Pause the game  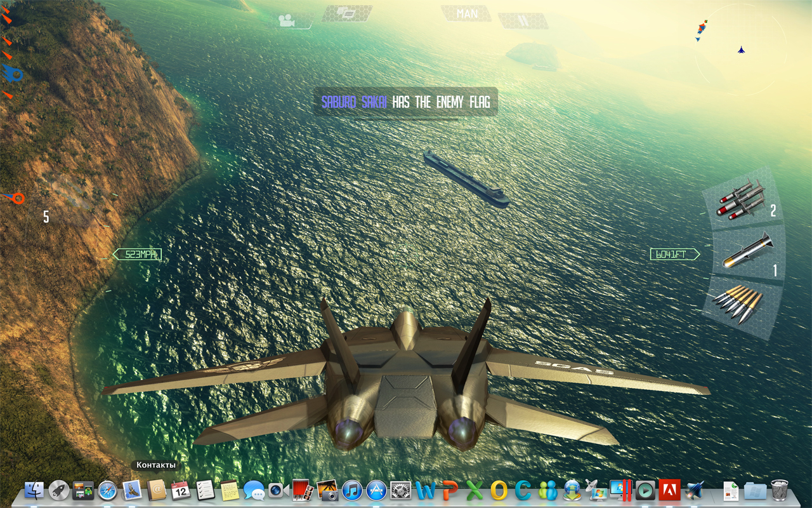(x=522, y=21)
